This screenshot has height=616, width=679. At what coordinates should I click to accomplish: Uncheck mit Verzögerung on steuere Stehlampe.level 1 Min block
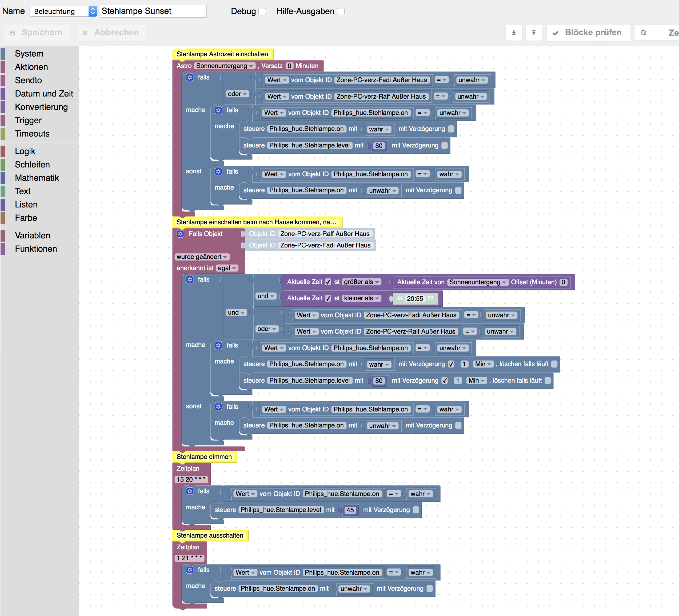click(x=445, y=381)
